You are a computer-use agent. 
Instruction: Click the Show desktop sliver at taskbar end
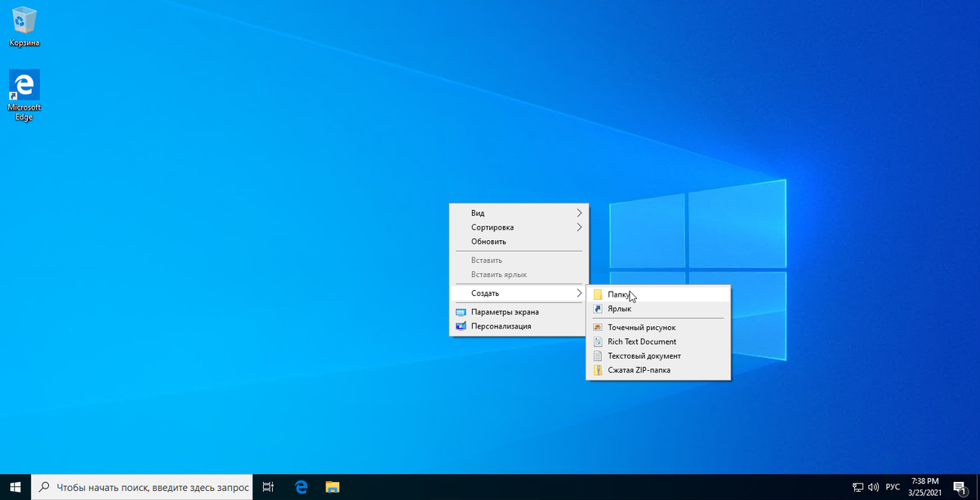tap(978, 487)
